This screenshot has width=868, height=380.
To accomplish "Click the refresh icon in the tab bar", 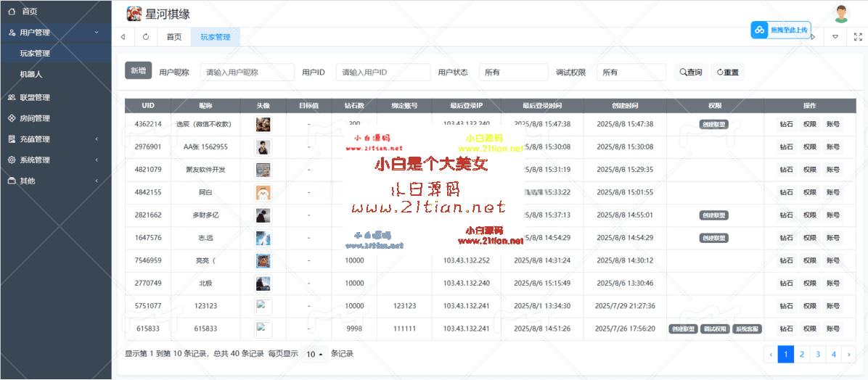I will pyautogui.click(x=146, y=36).
